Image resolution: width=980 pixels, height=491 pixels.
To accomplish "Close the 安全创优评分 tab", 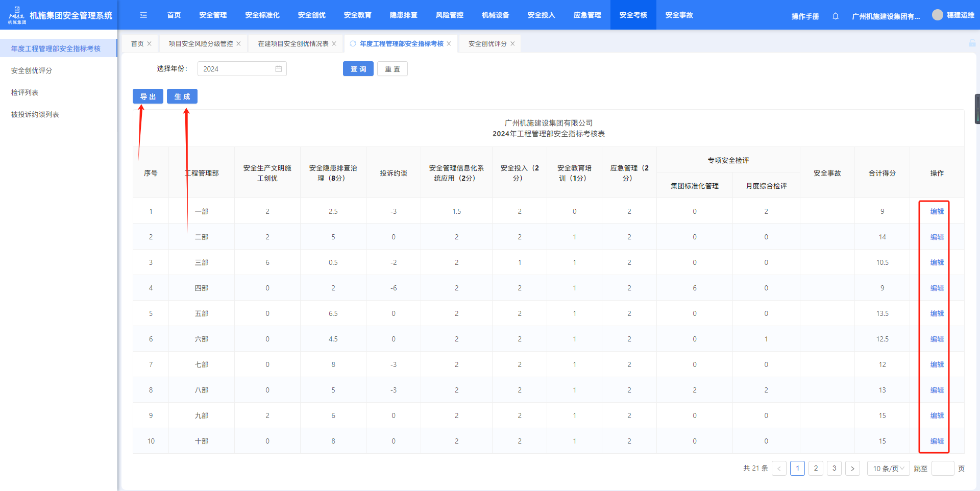I will [x=512, y=44].
